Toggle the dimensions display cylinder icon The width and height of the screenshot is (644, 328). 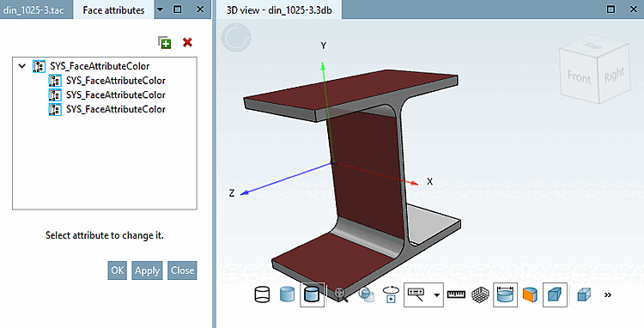[x=505, y=295]
